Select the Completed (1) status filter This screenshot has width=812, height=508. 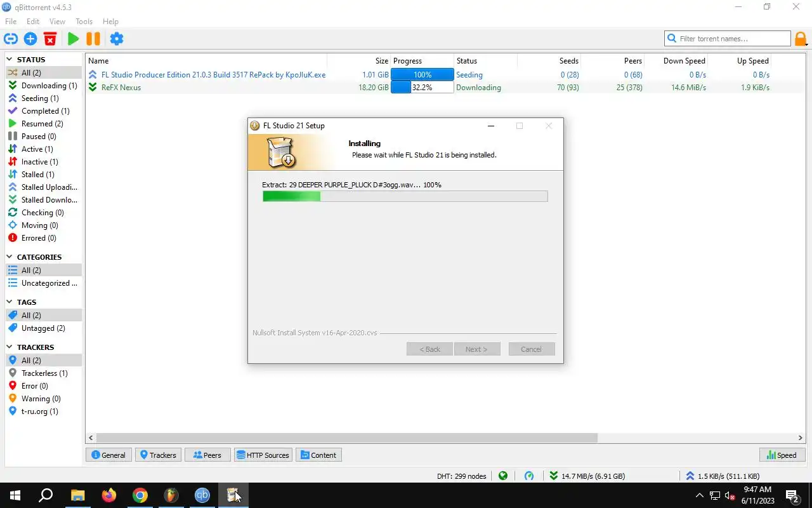point(44,111)
